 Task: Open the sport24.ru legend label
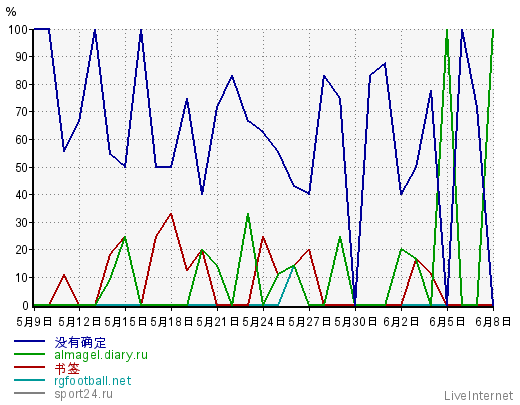click(83, 394)
